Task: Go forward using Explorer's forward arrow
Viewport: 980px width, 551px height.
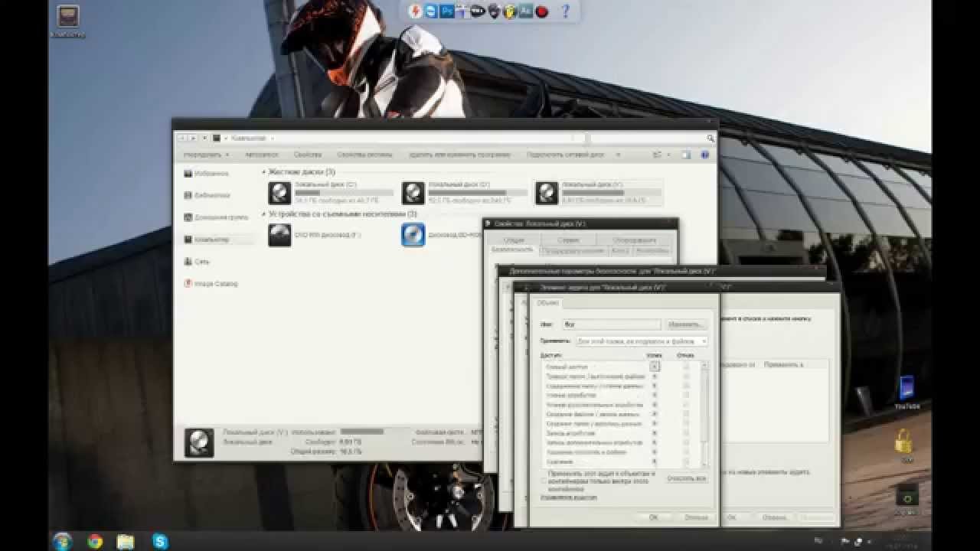Action: pos(193,139)
